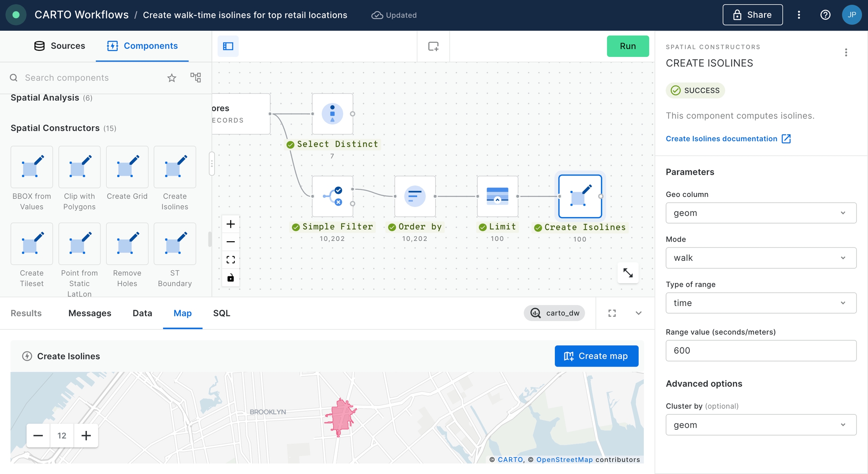Click the Range value input field
Viewport: 868px width, 474px height.
point(761,350)
